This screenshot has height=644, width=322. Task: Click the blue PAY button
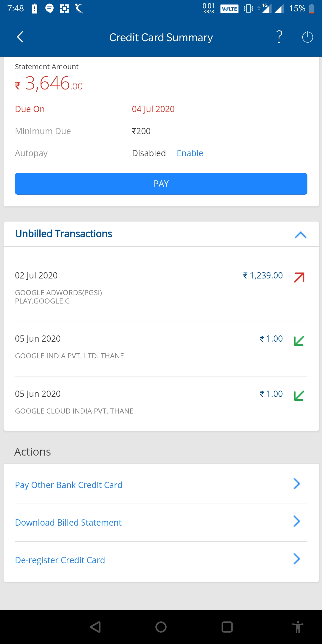point(161,184)
